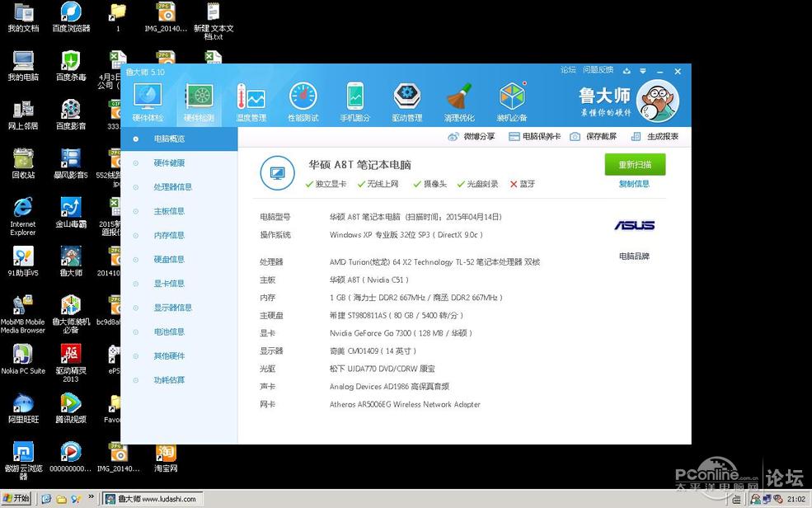Open 百度杀毒 desktop shortcut
Viewport: 812px width, 508px height.
(x=71, y=66)
